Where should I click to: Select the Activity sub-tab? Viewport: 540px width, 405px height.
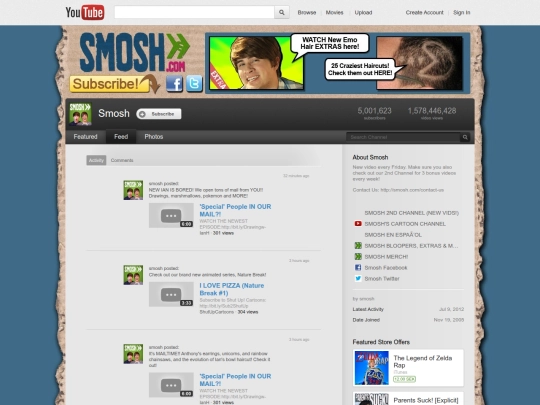tap(96, 160)
